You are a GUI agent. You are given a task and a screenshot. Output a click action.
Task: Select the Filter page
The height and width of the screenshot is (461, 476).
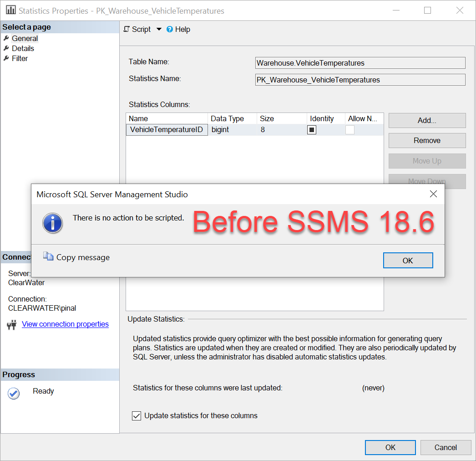pyautogui.click(x=20, y=58)
